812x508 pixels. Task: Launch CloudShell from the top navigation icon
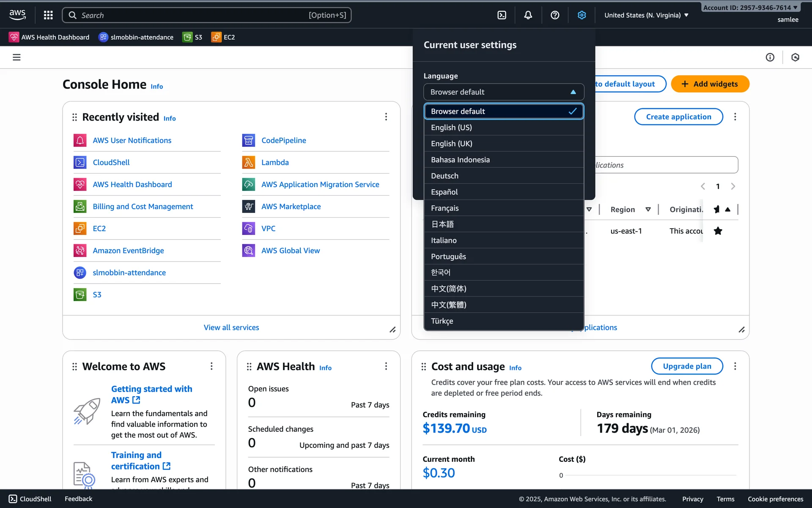click(502, 15)
